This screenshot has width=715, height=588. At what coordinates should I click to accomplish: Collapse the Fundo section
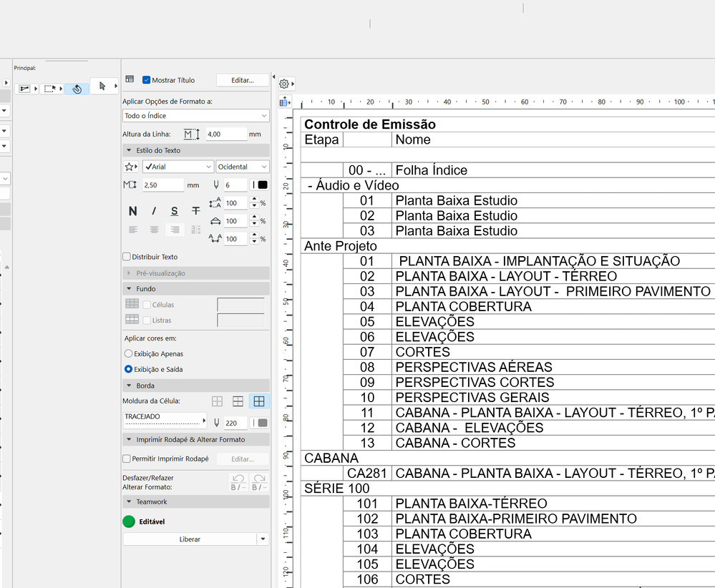(129, 288)
